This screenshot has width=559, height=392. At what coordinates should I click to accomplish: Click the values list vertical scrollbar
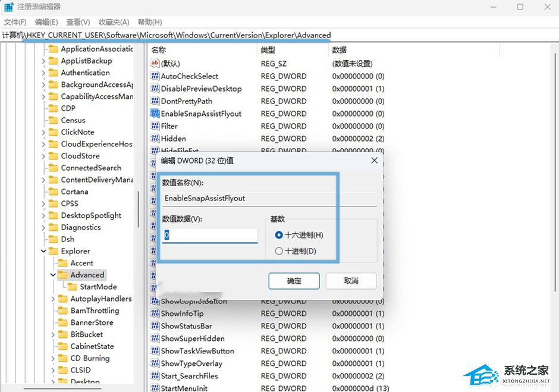tap(555, 171)
